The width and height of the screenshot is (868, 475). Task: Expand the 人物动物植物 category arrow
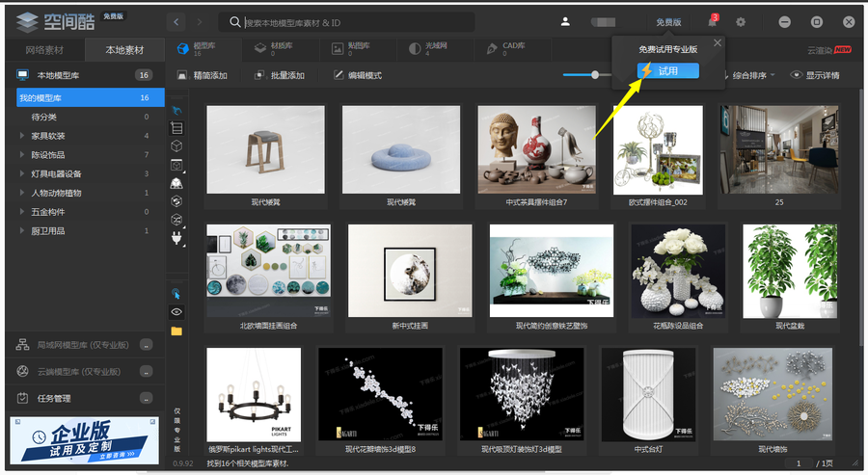(x=21, y=193)
